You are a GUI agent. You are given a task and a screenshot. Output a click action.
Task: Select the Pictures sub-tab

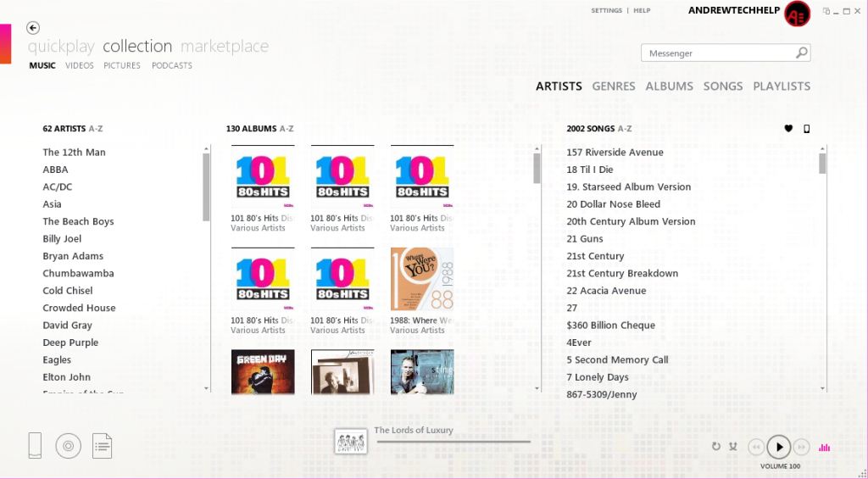(x=122, y=65)
